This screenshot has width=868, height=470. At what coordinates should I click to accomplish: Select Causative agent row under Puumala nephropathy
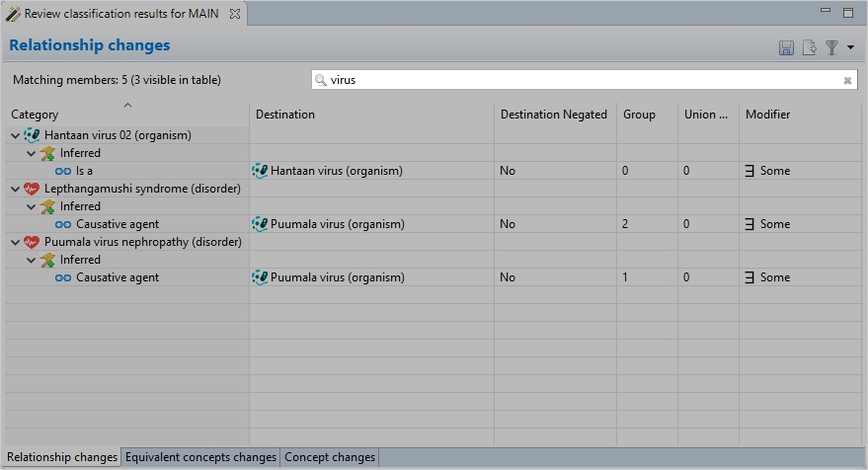[117, 277]
